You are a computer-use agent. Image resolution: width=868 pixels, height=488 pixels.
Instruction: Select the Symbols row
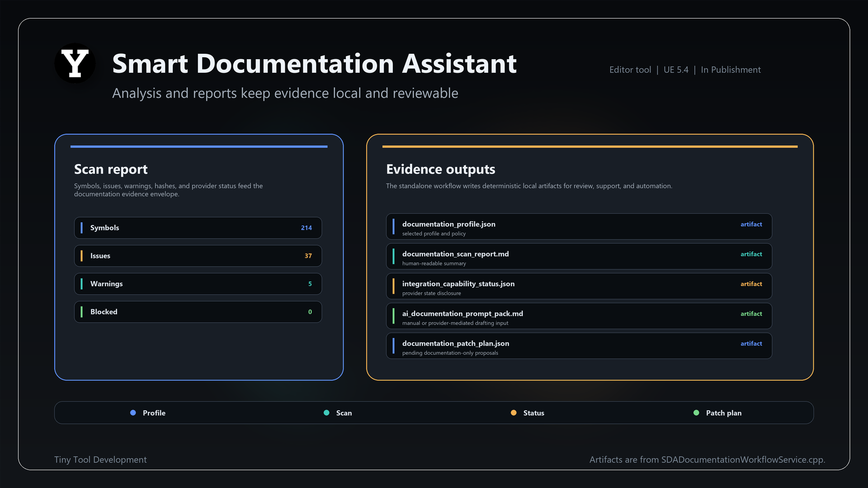pos(198,228)
